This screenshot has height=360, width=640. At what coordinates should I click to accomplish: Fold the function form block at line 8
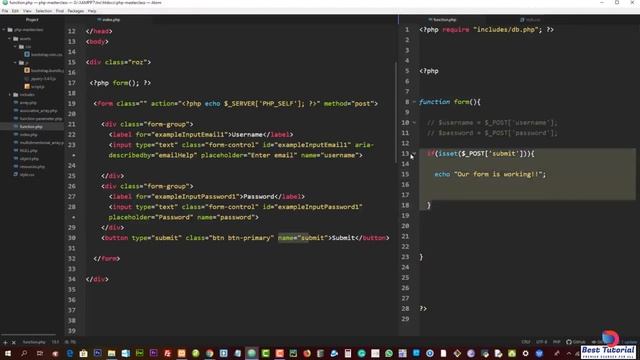414,102
